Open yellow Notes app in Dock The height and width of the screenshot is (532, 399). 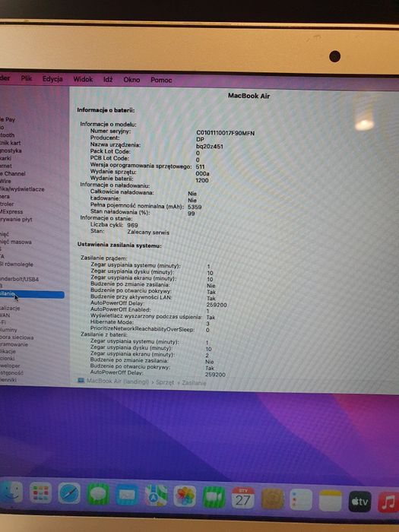click(x=331, y=500)
